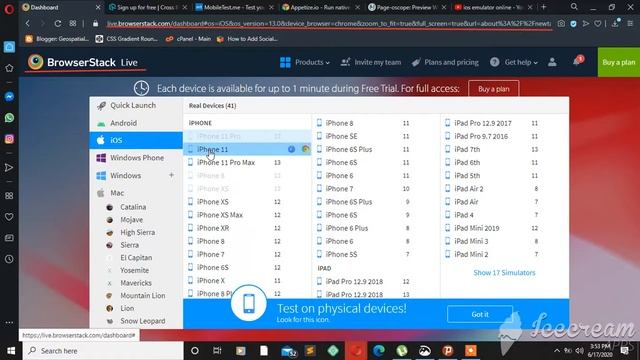640x360 pixels.
Task: Click the Windows Search here box
Action: [103, 351]
